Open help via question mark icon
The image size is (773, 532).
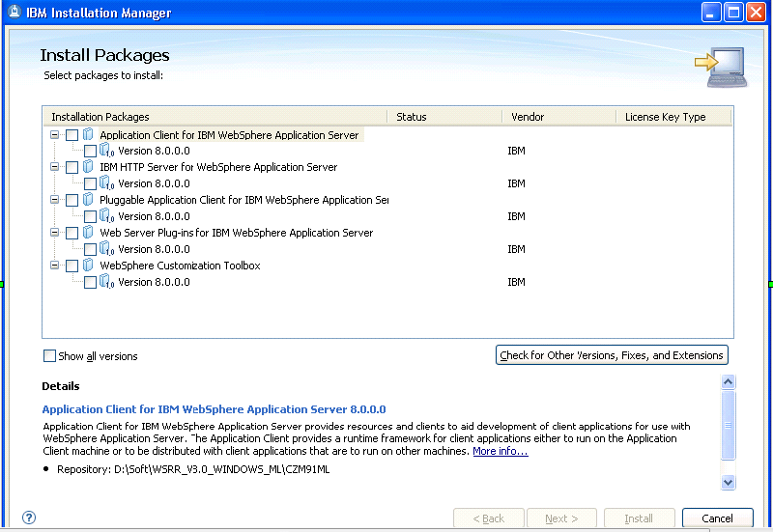point(29,518)
